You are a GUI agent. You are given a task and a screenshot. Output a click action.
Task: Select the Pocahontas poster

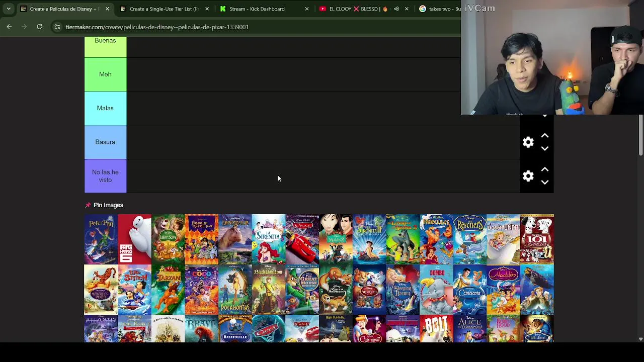[x=235, y=290]
